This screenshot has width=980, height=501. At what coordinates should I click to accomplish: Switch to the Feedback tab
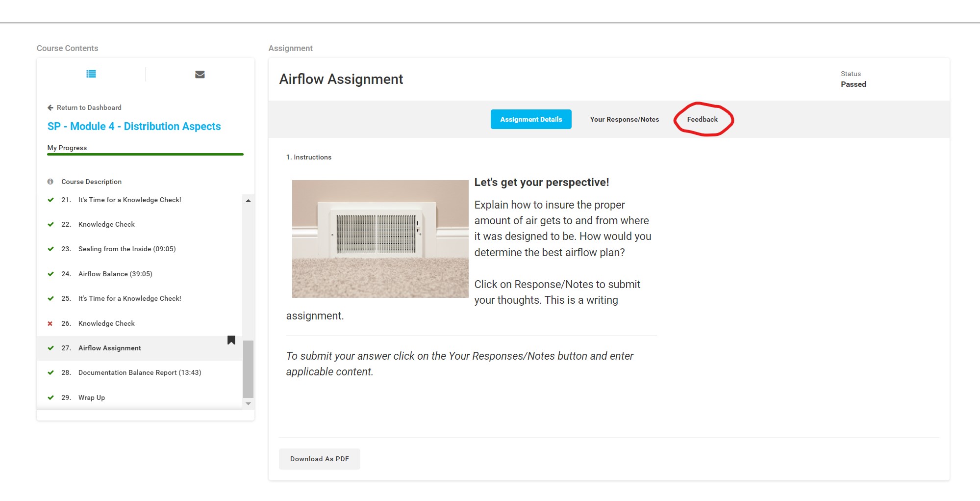click(x=702, y=119)
